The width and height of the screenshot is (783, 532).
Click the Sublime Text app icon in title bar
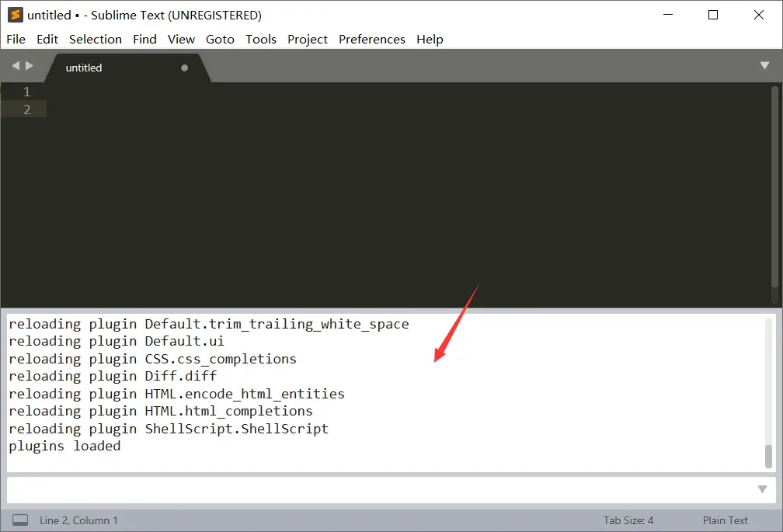16,15
